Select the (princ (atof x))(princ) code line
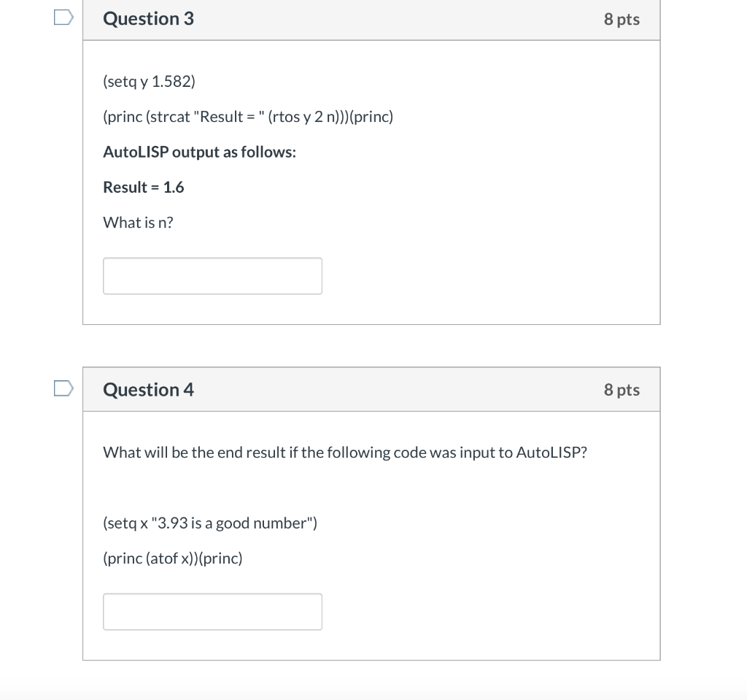 click(173, 558)
